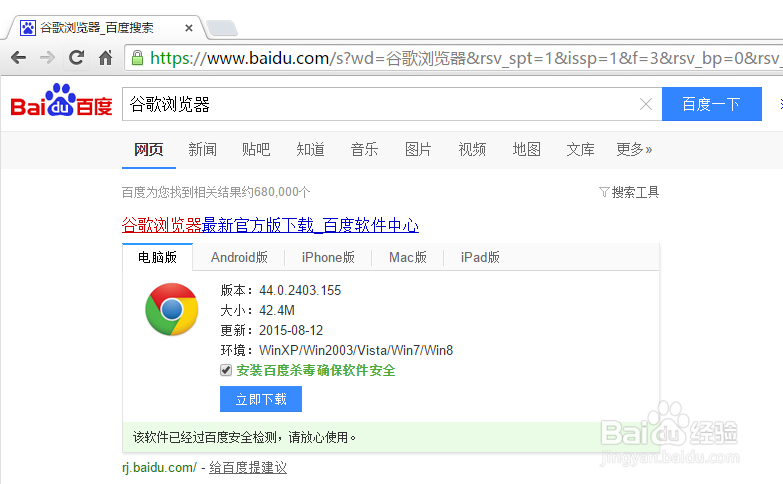Click the 该软件已经过百度安全检测 notice
783x484 pixels.
245,438
